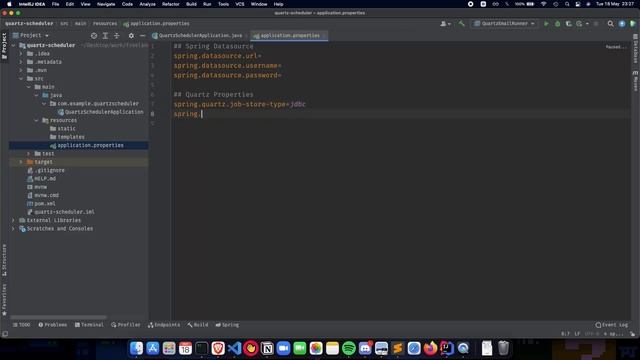This screenshot has height=360, width=640.
Task: Click the grayed-out stop icon in the toolbar
Action: (596, 24)
